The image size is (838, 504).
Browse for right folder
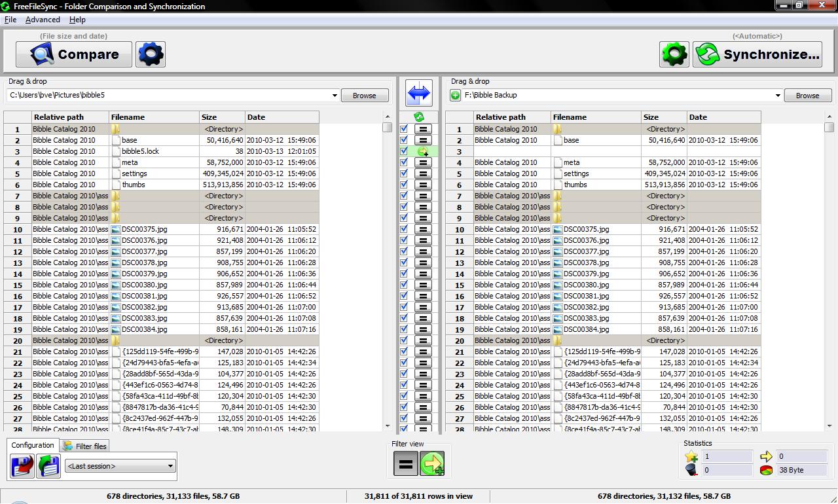point(808,96)
